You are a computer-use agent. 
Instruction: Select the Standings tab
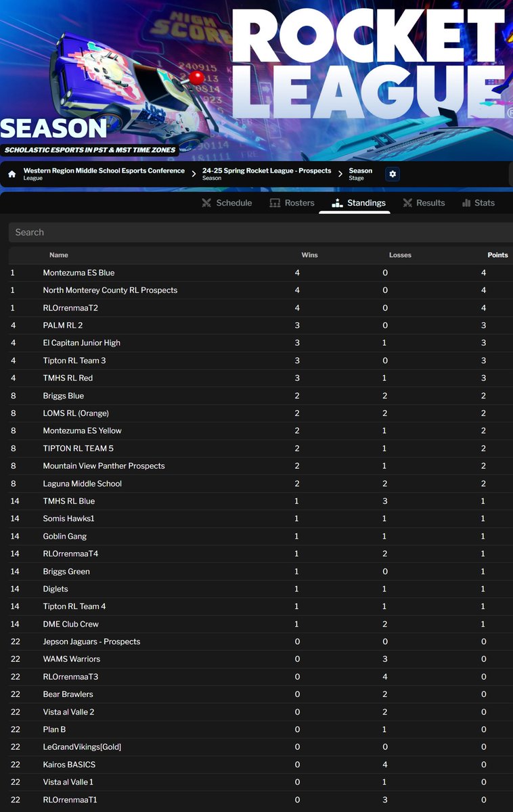point(359,203)
